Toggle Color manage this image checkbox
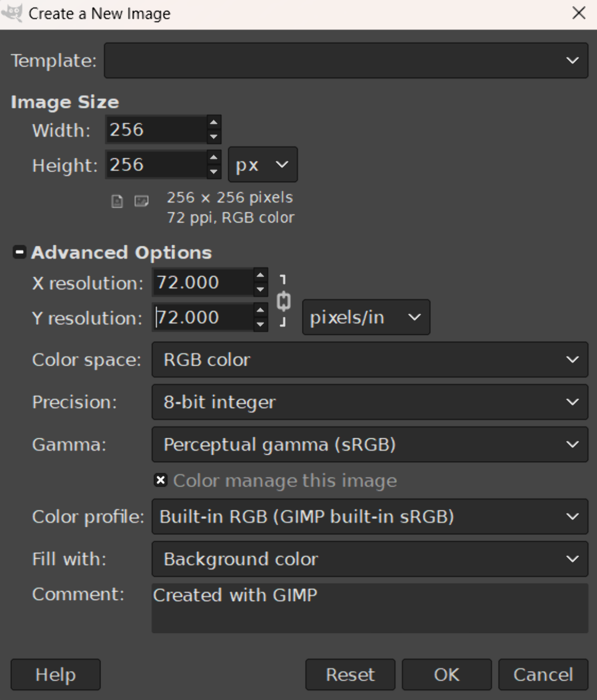Image resolution: width=597 pixels, height=700 pixels. pos(160,481)
